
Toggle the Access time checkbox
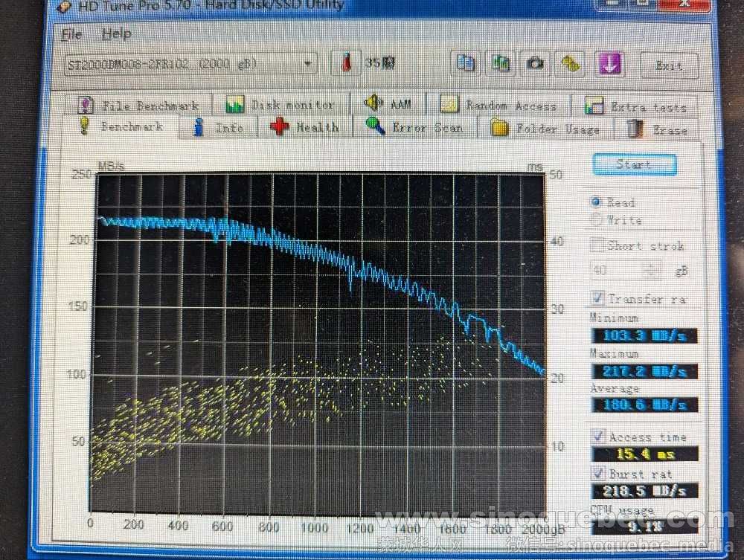click(597, 437)
